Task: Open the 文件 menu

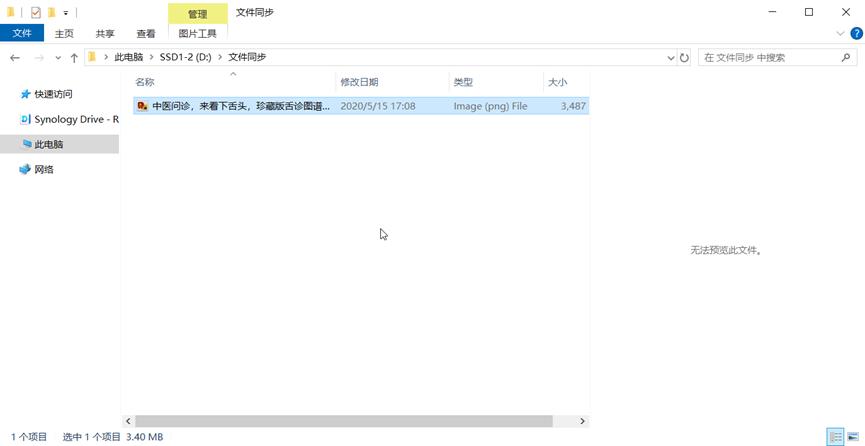Action: (22, 33)
